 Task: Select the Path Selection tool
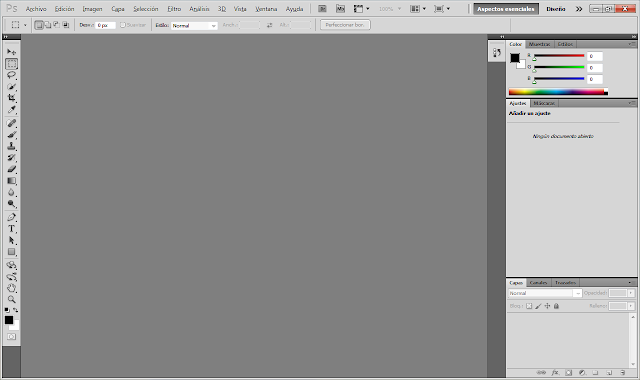pyautogui.click(x=11, y=240)
